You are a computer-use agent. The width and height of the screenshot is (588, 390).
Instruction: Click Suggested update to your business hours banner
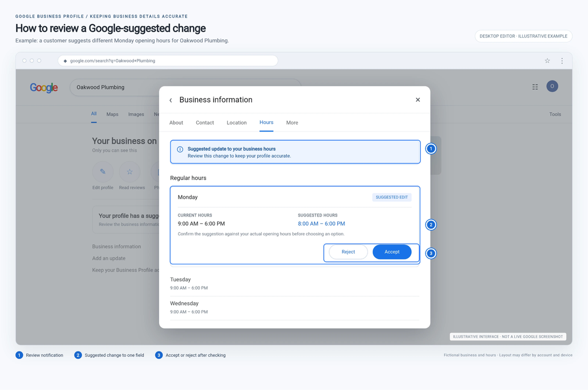tap(295, 152)
